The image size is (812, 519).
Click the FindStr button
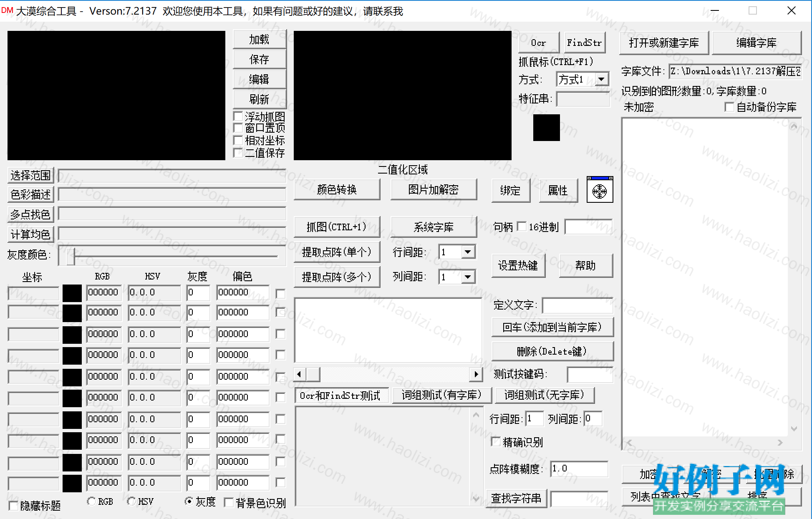coord(585,43)
